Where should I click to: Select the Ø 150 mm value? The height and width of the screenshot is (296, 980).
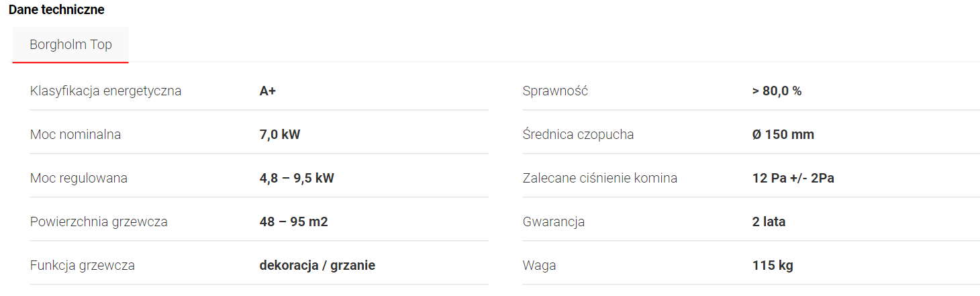pos(783,134)
